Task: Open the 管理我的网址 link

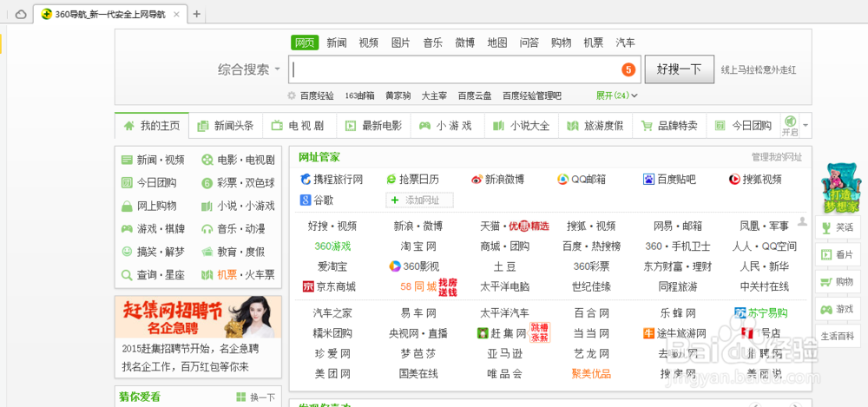Action: [777, 157]
